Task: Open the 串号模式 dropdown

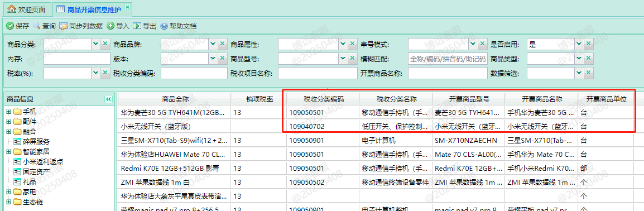Action: tap(473, 44)
